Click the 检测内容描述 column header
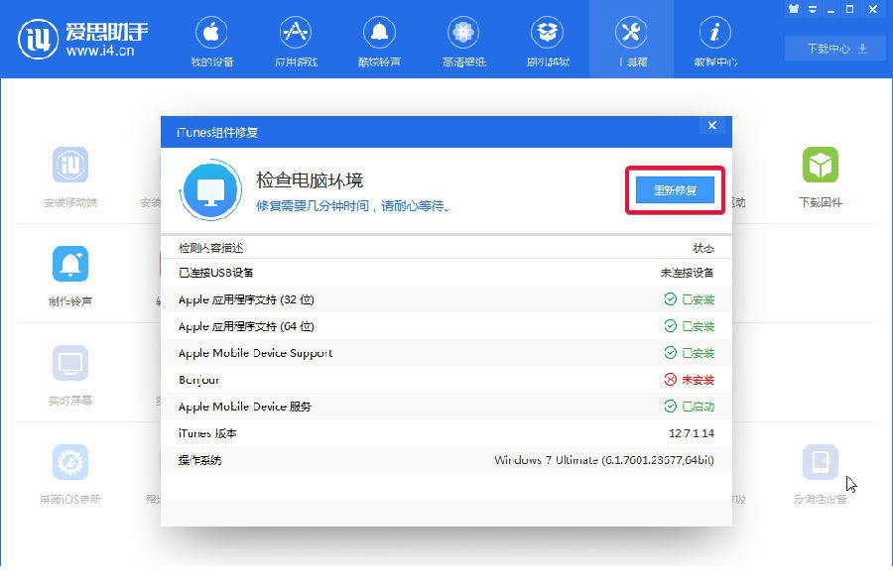 [x=210, y=248]
